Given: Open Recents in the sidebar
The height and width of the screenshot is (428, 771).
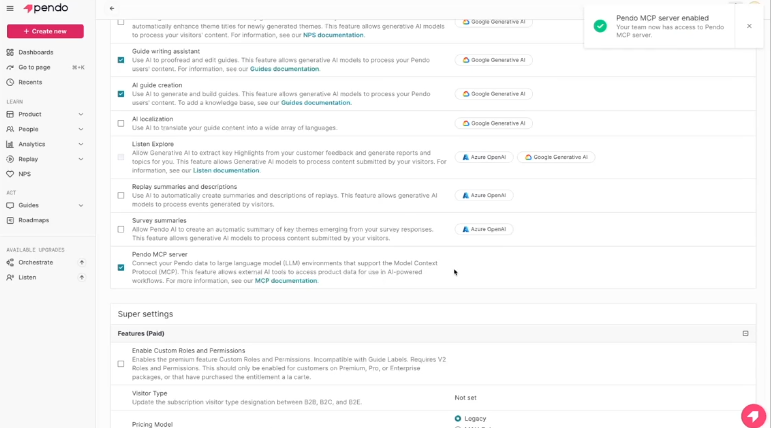Looking at the screenshot, I should coord(30,82).
